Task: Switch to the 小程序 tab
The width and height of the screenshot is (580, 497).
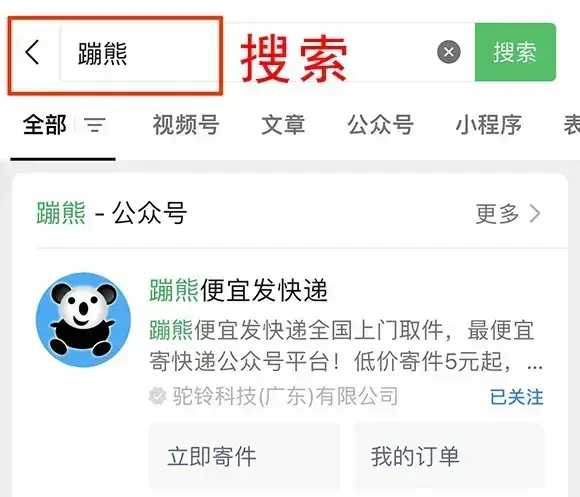Action: click(489, 125)
